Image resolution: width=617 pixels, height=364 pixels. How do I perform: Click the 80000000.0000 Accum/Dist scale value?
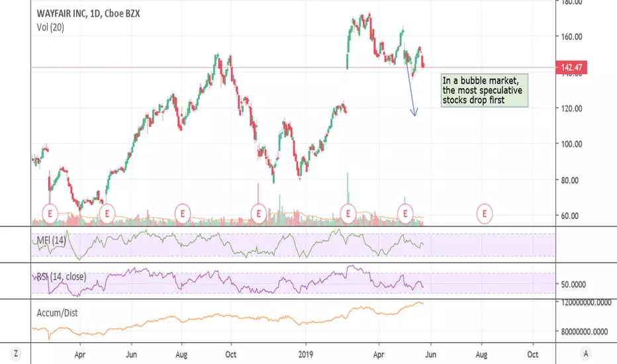(585, 332)
